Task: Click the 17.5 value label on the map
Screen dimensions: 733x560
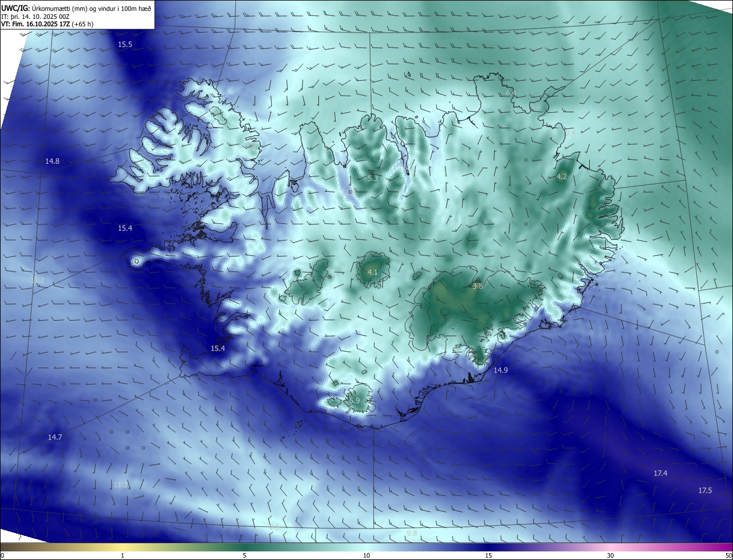Action: click(705, 491)
